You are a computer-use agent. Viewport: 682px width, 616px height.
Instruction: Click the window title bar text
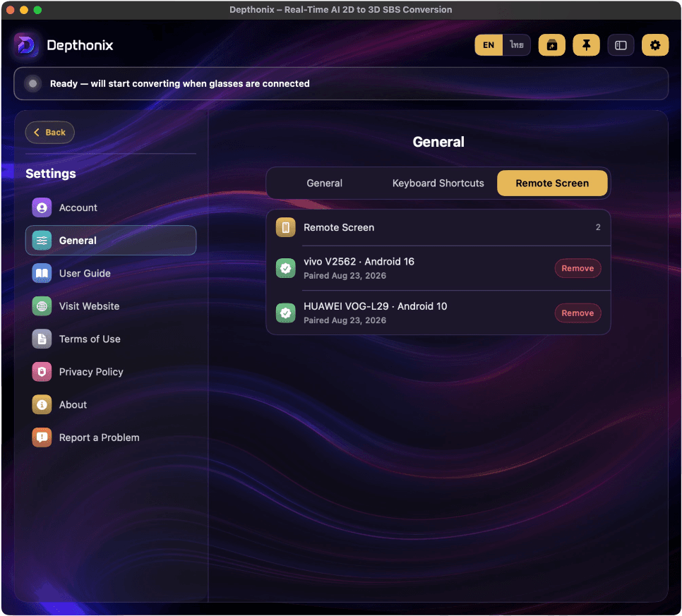(340, 10)
